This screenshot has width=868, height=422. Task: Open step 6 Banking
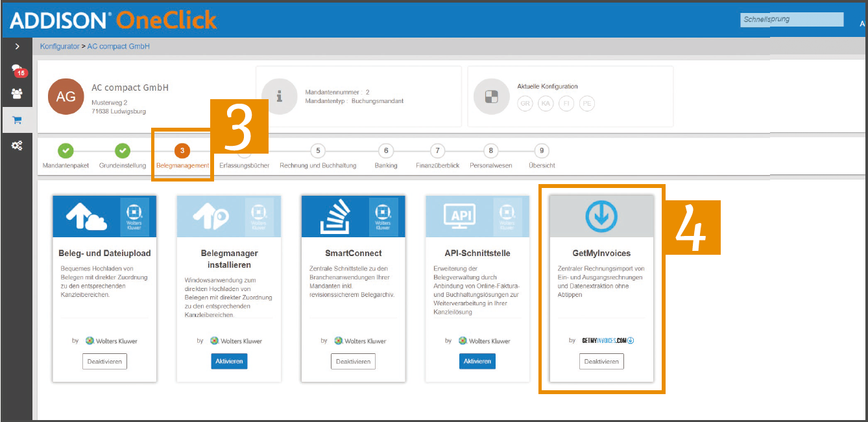tap(386, 156)
